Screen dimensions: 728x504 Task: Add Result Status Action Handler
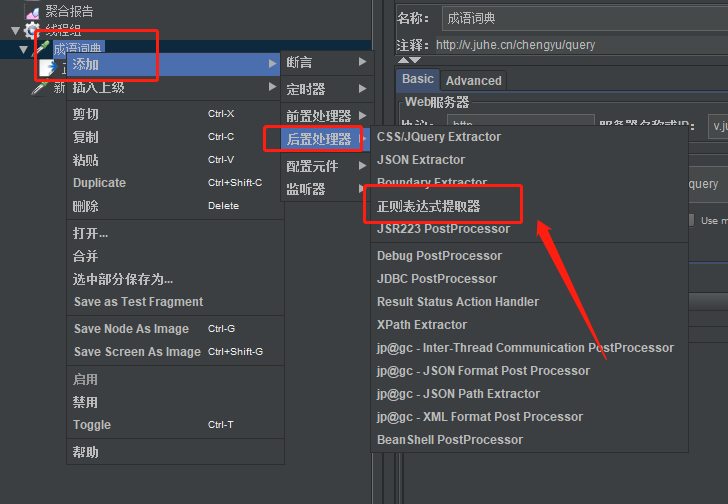tap(529, 302)
